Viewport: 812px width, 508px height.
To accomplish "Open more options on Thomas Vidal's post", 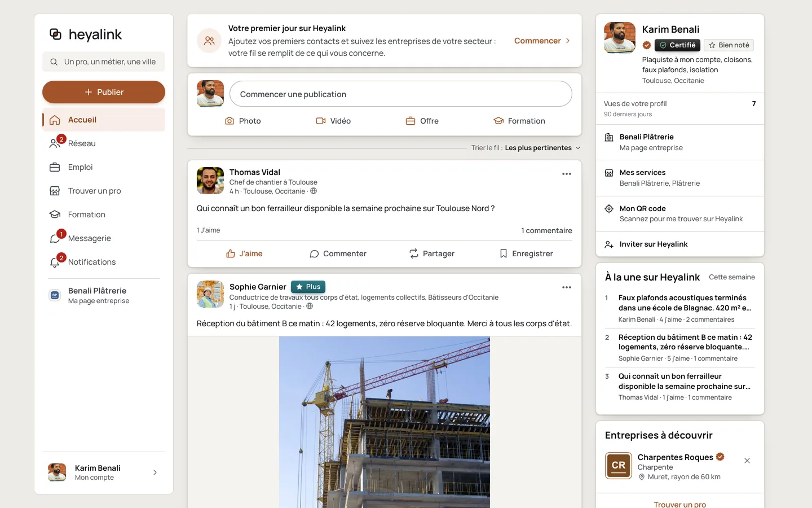I will pos(567,174).
